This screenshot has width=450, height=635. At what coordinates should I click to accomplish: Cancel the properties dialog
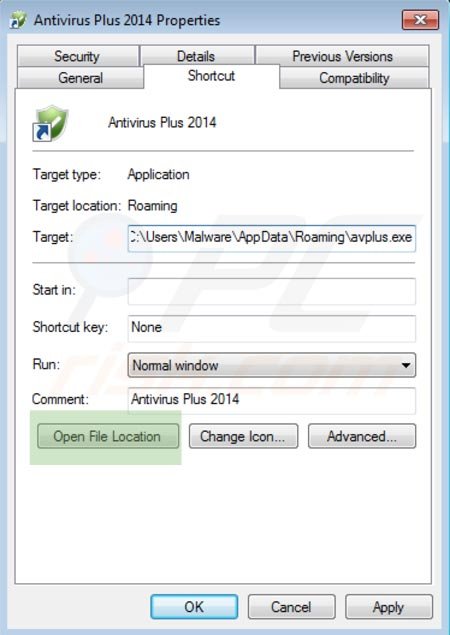(291, 607)
